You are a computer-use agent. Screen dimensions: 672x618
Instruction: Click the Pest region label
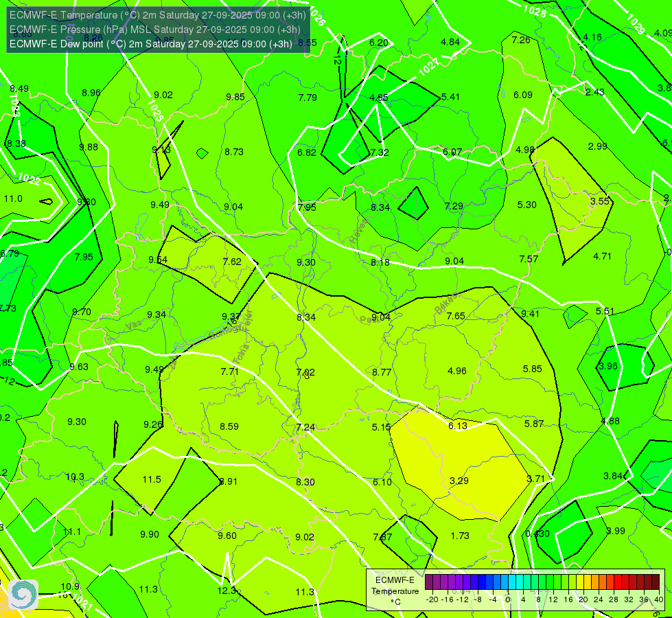pyautogui.click(x=368, y=320)
